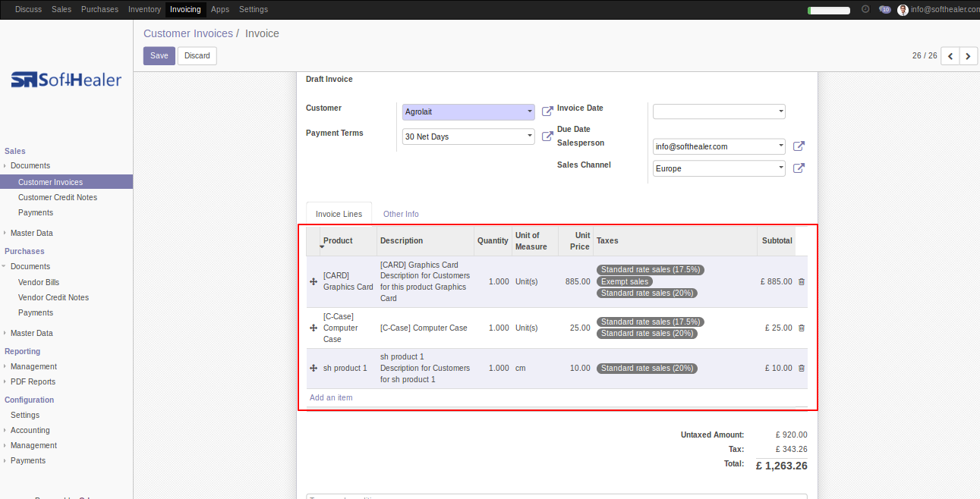Open the activities clock icon
Image resolution: width=980 pixels, height=499 pixels.
click(865, 9)
